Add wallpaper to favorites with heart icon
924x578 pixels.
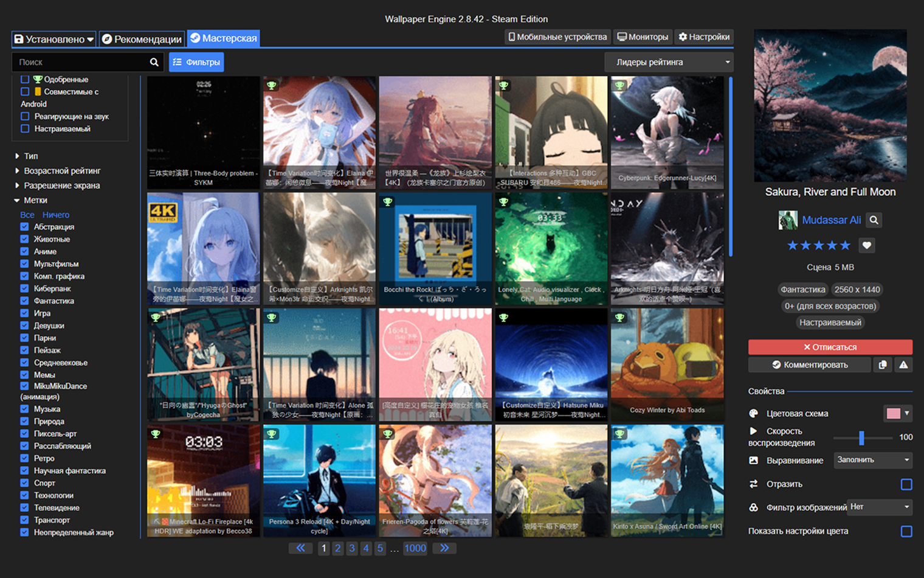tap(867, 245)
